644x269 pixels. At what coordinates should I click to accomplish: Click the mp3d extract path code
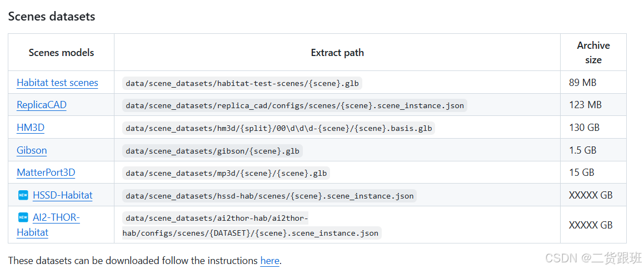tap(226, 173)
